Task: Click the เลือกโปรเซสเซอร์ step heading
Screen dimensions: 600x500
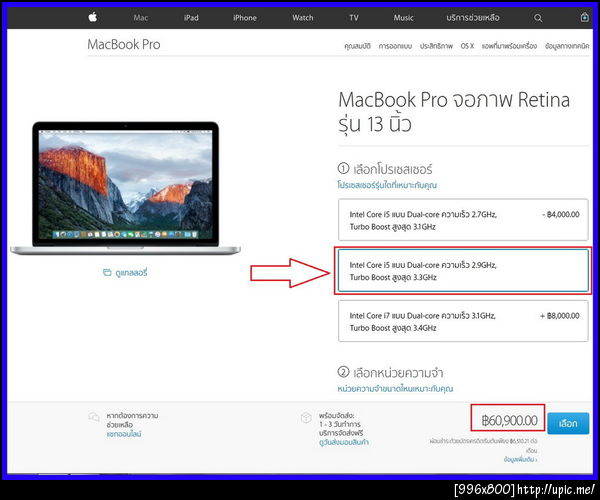Action: tap(393, 169)
